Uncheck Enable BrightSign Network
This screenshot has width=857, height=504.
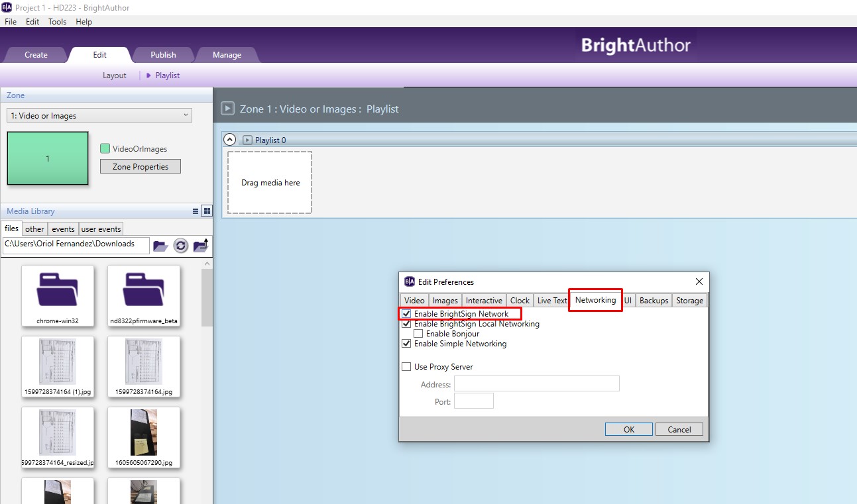406,314
